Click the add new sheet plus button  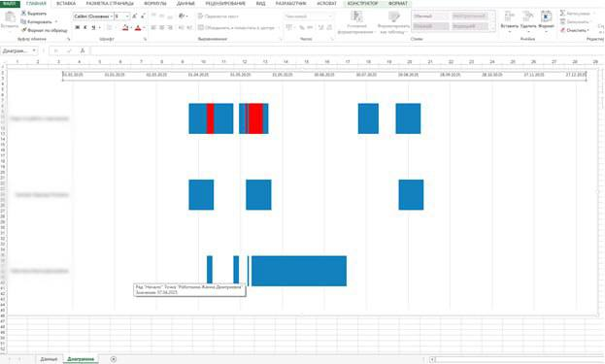point(113,359)
